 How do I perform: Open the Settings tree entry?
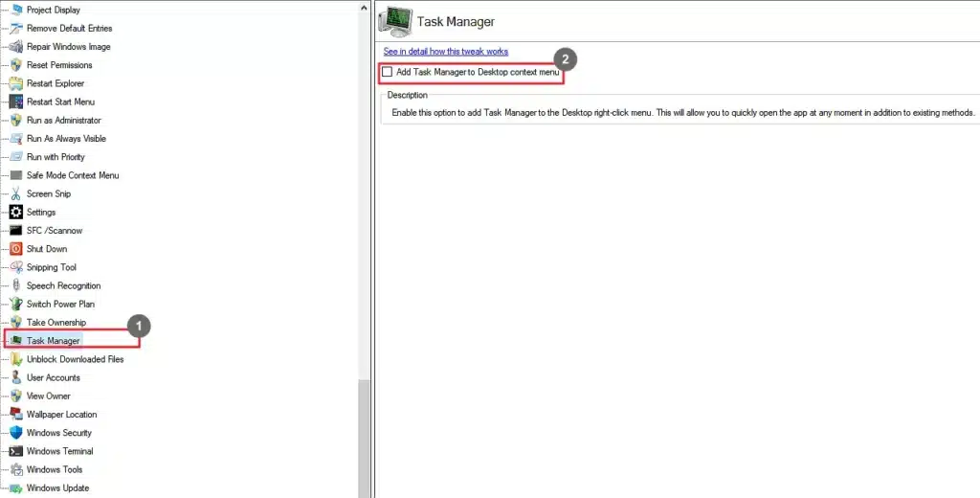[x=41, y=212]
